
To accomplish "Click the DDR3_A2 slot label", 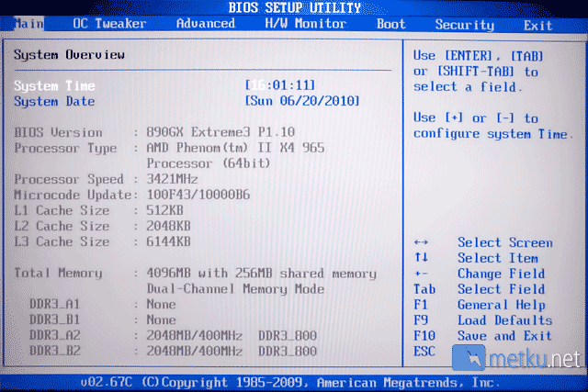I will point(55,335).
